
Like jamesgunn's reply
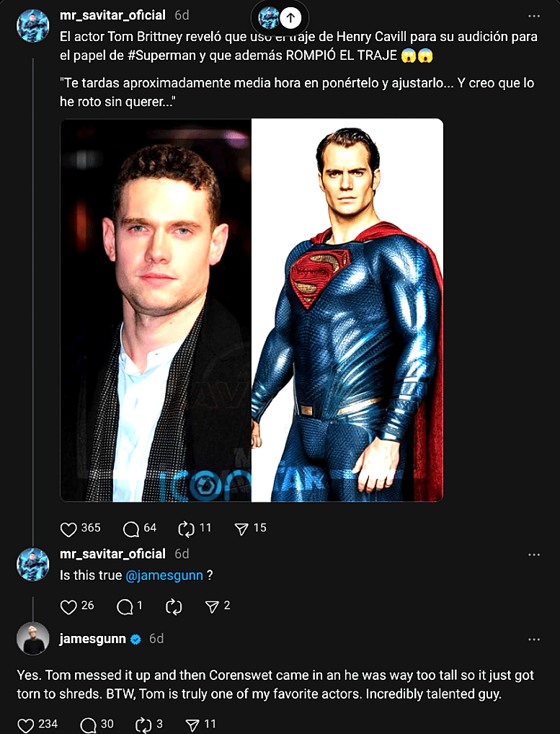[x=26, y=725]
